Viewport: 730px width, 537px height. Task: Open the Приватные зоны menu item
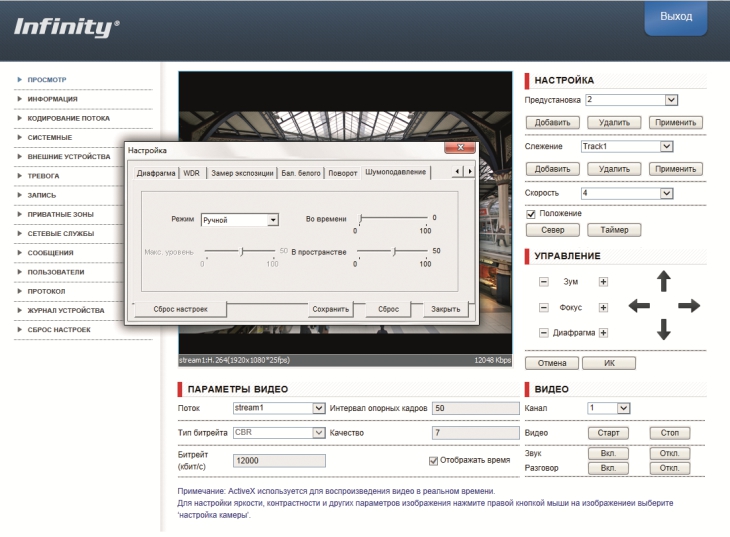point(60,214)
